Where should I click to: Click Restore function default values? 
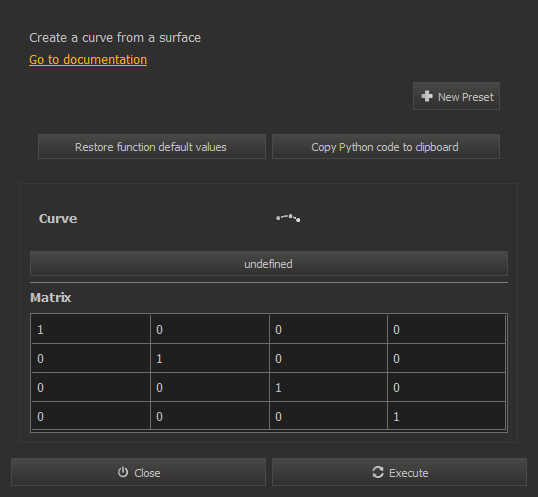(152, 147)
